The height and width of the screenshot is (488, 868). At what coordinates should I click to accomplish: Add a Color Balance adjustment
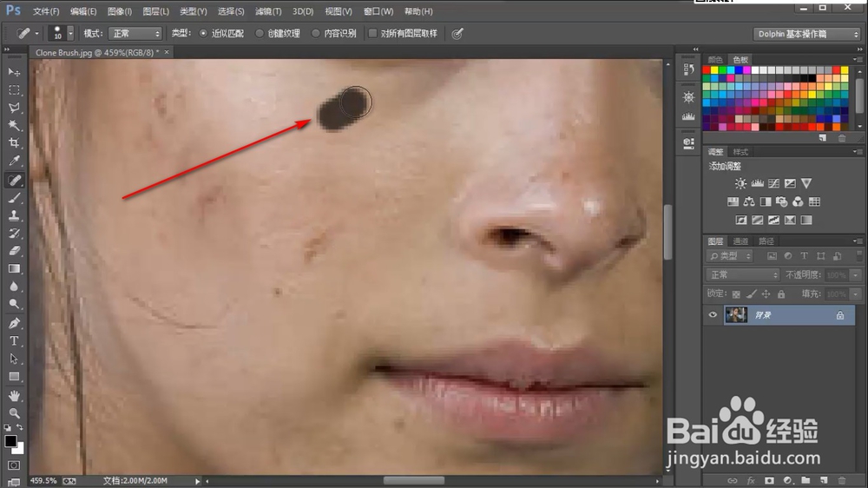pos(749,201)
